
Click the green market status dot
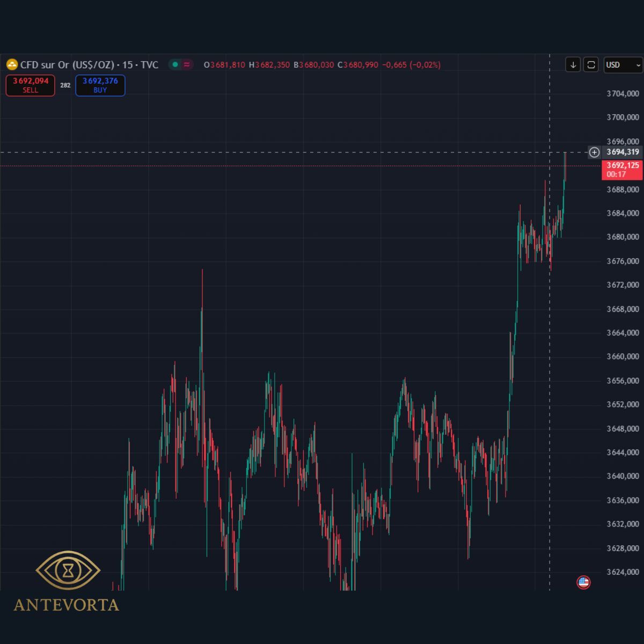(175, 64)
